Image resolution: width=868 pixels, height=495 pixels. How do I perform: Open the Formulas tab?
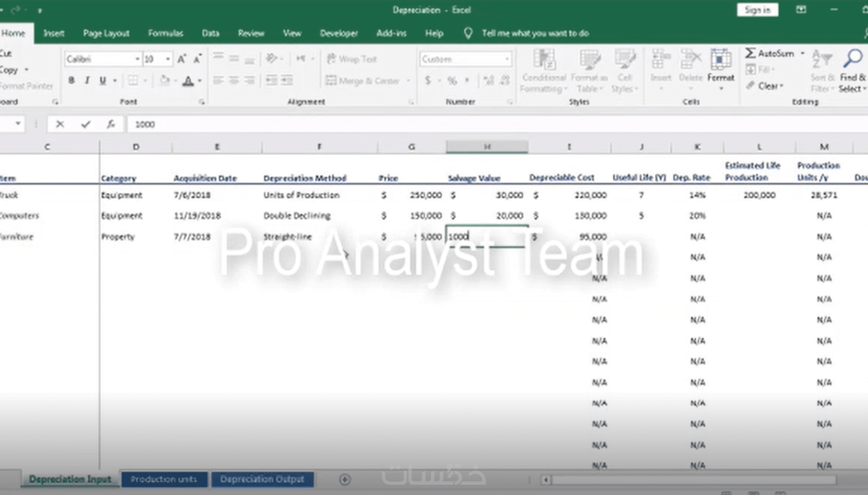[x=165, y=33]
